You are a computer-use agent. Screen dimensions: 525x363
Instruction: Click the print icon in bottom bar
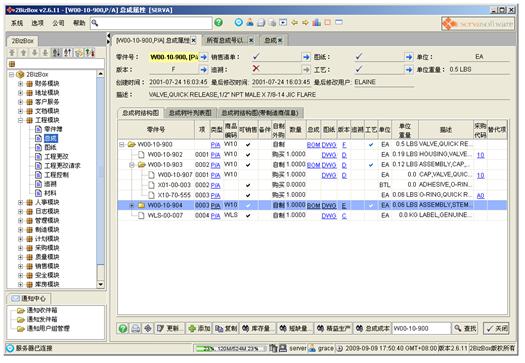pos(136,329)
